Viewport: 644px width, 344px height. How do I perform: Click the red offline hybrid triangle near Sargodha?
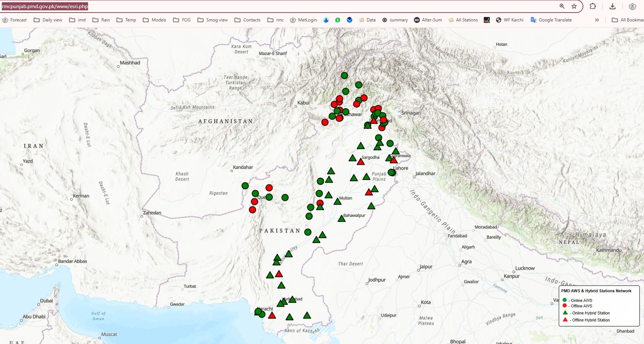pyautogui.click(x=361, y=162)
